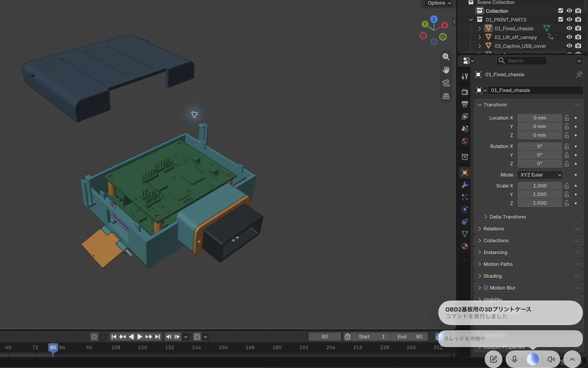Click current frame field showing 80
588x368 pixels.
point(324,337)
